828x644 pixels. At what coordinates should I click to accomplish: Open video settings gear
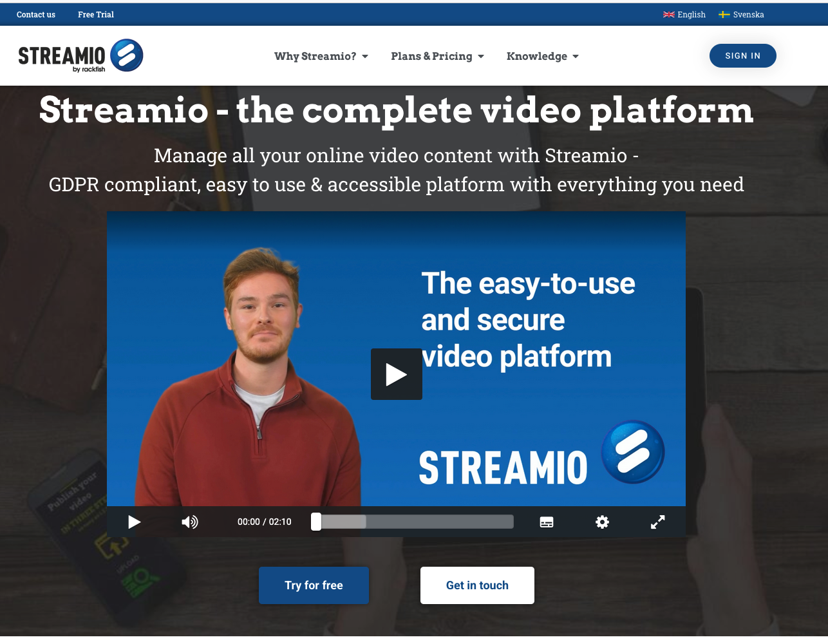(602, 522)
